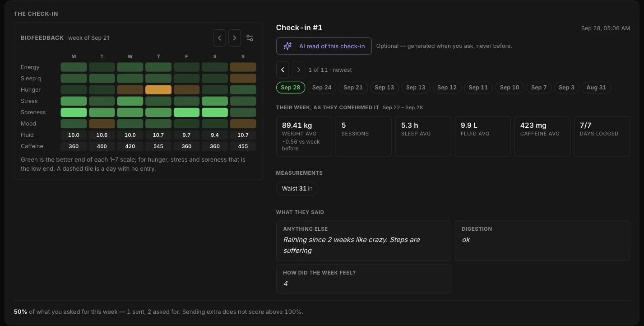644x326 pixels.
Task: Click the Waist 31 in measurement chip
Action: (x=297, y=189)
